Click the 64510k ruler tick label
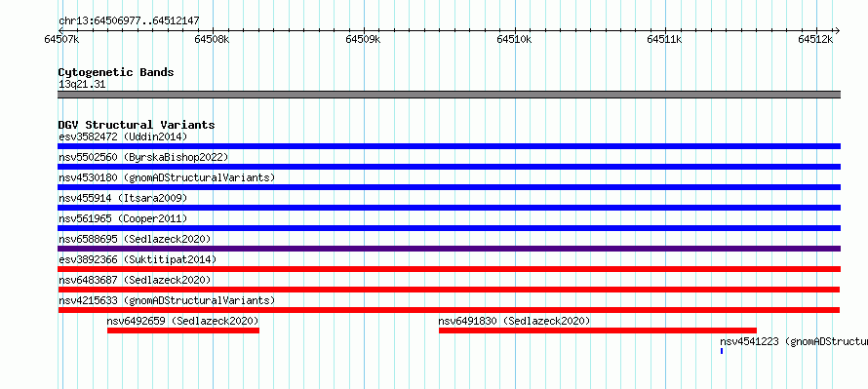 pos(514,40)
